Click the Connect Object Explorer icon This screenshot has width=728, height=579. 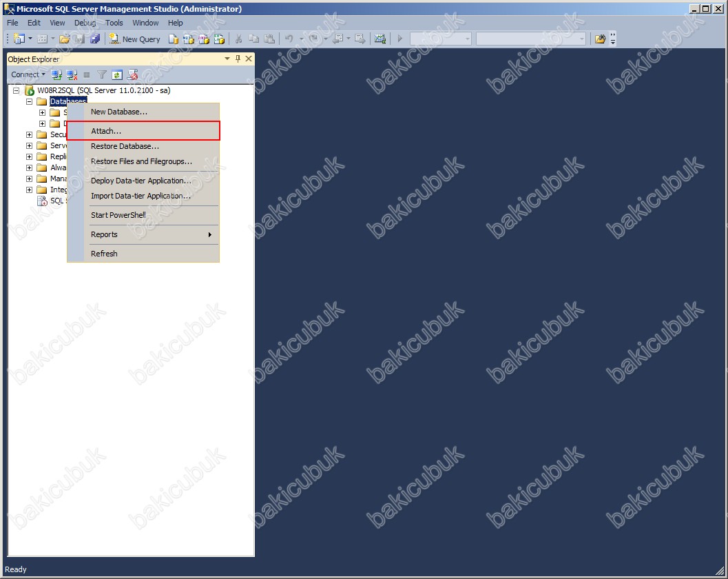[56, 74]
